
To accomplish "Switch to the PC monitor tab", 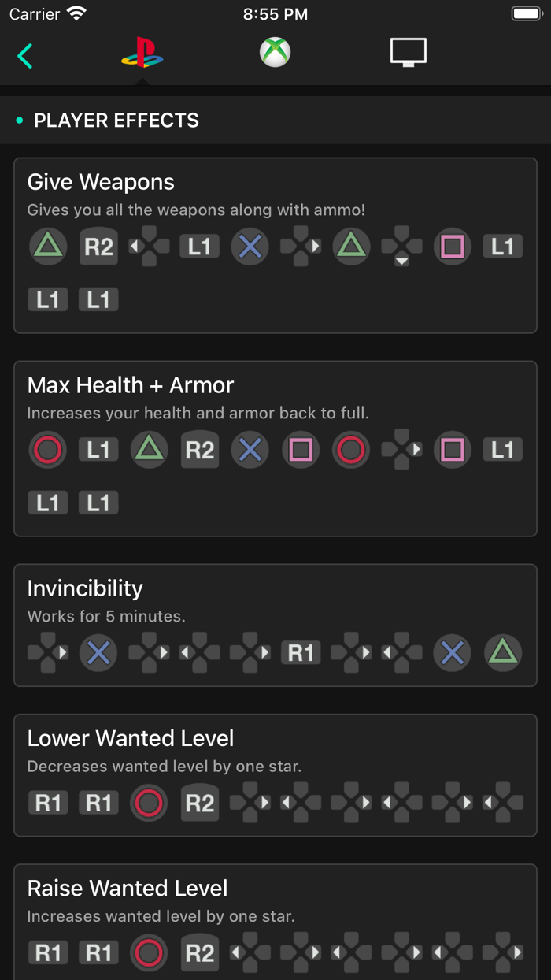I will pyautogui.click(x=406, y=52).
